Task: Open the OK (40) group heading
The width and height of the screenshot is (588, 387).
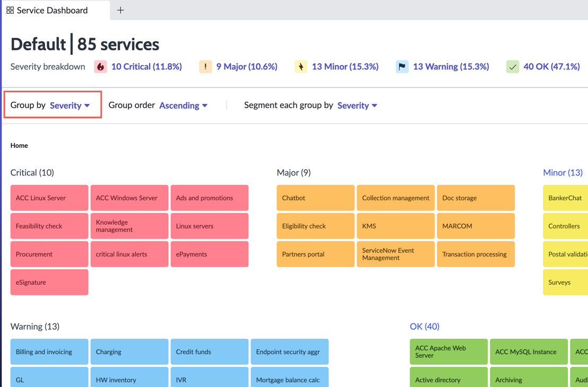Action: (x=425, y=327)
